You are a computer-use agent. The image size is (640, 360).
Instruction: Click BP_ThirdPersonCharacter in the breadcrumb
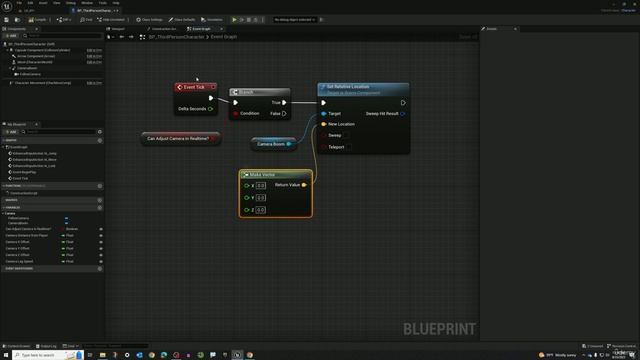click(176, 37)
